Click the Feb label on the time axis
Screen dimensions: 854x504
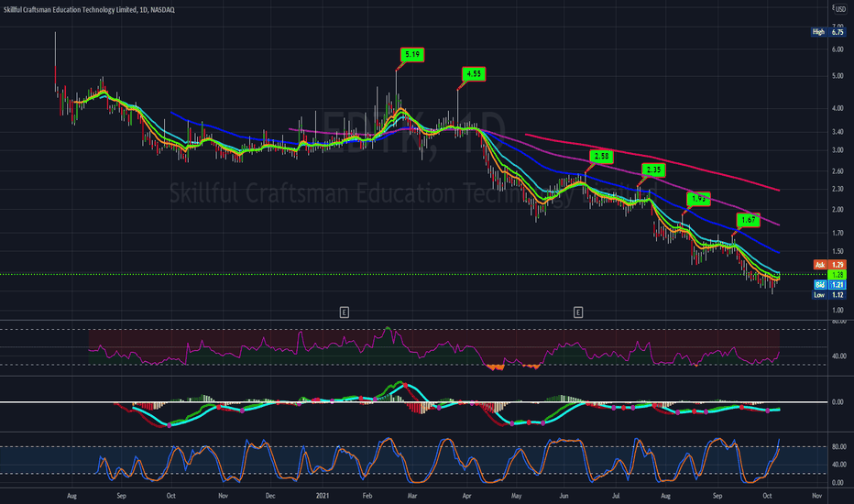(x=367, y=496)
